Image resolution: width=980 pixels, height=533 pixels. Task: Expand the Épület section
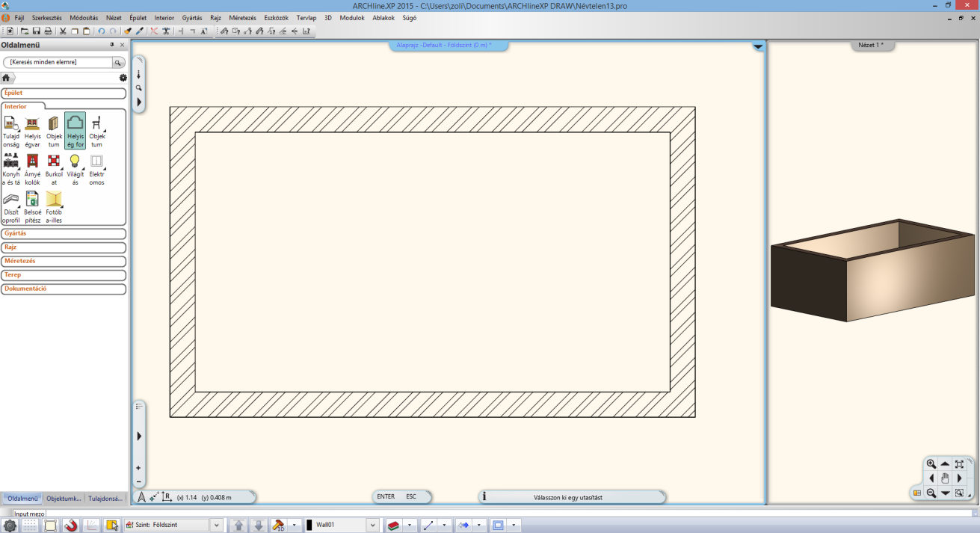click(64, 93)
